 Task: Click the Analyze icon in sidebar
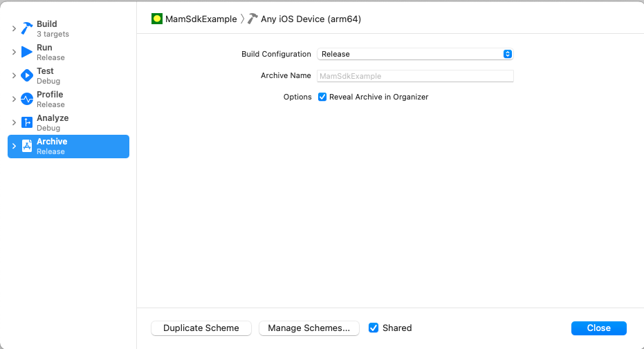pyautogui.click(x=27, y=122)
